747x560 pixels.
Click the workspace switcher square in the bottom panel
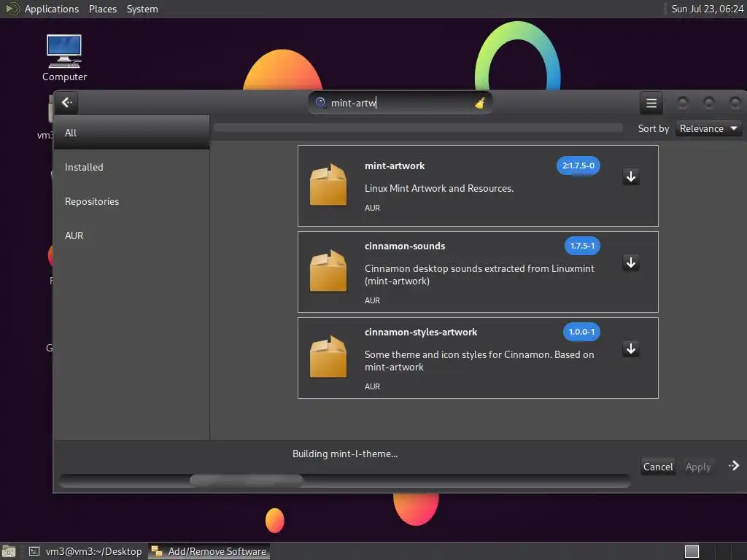pos(692,551)
